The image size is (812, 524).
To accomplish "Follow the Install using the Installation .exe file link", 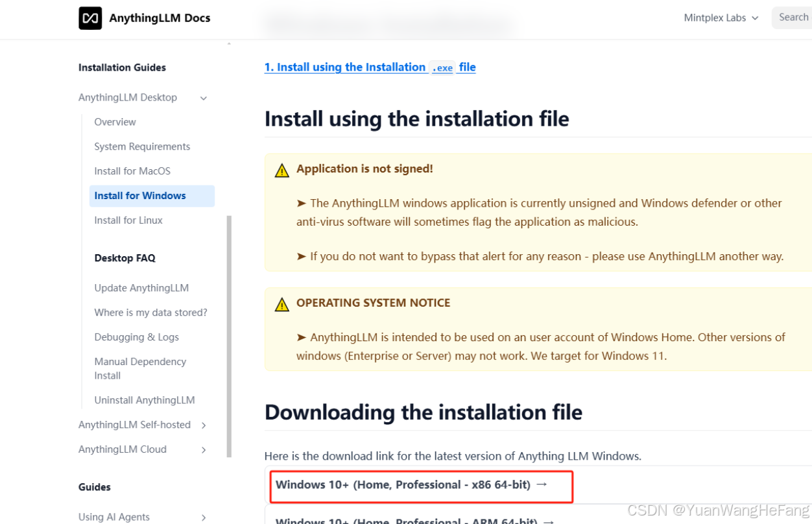I will click(x=370, y=67).
